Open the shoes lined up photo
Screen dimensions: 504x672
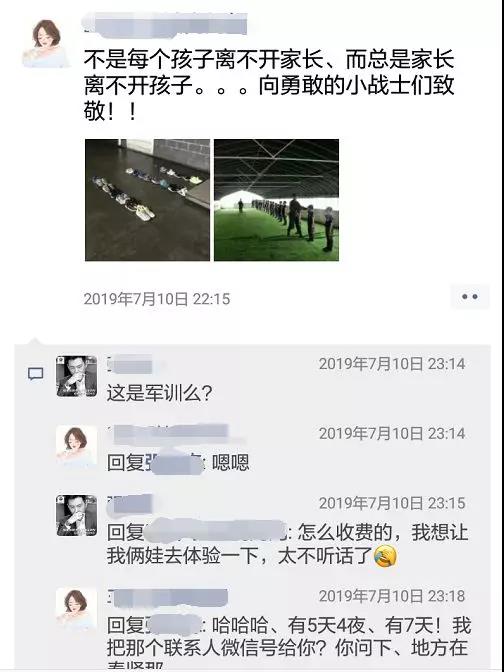(147, 200)
